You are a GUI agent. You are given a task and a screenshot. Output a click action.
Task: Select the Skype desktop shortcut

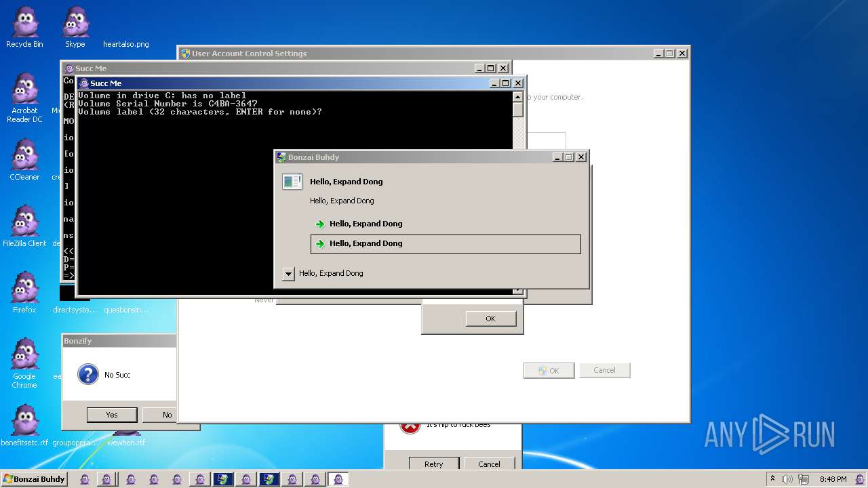75,27
